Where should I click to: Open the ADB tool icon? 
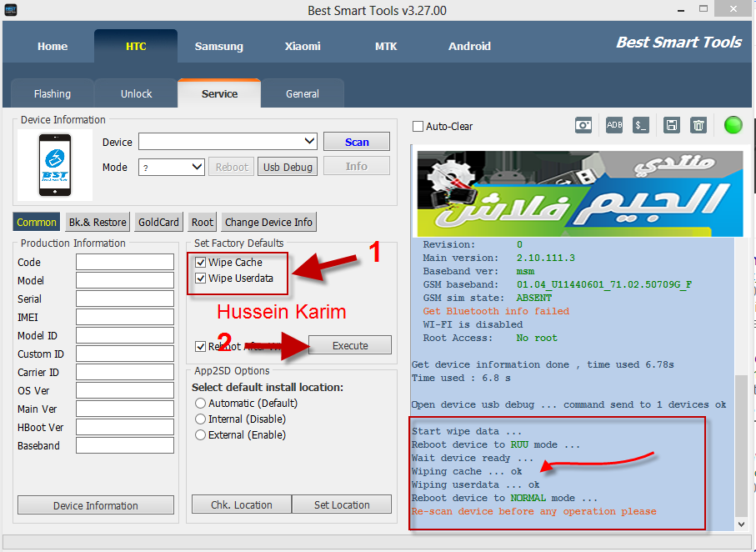pyautogui.click(x=613, y=125)
